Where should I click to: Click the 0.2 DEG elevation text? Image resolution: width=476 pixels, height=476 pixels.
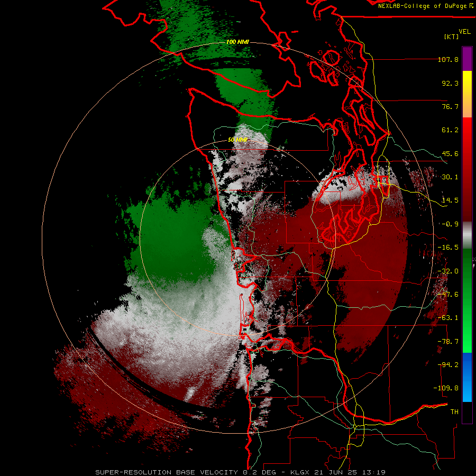point(259,472)
